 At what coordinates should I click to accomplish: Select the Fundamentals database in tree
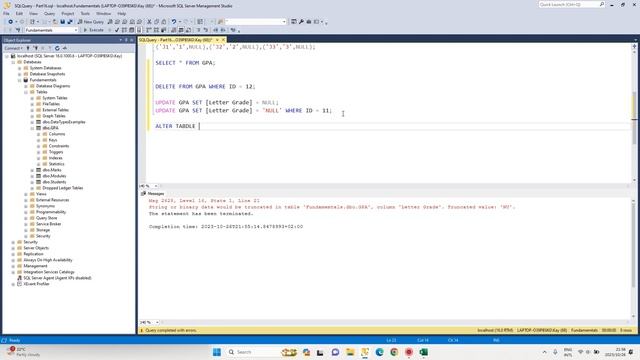point(43,80)
